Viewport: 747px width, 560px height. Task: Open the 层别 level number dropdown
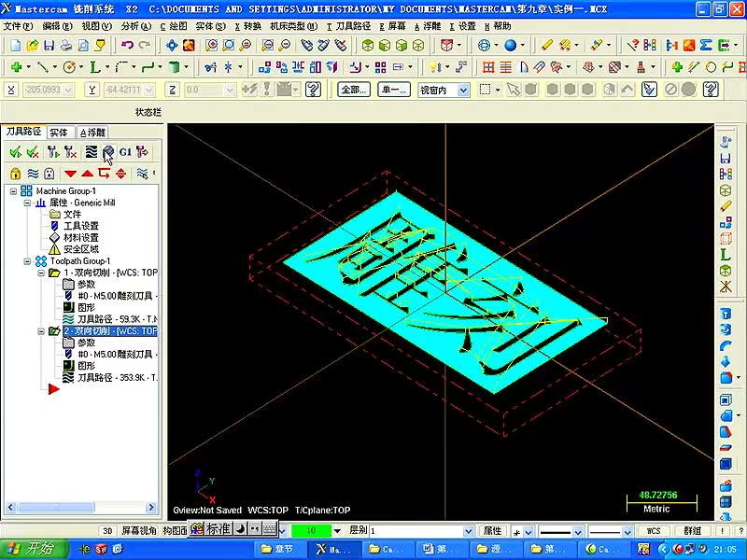(x=469, y=531)
